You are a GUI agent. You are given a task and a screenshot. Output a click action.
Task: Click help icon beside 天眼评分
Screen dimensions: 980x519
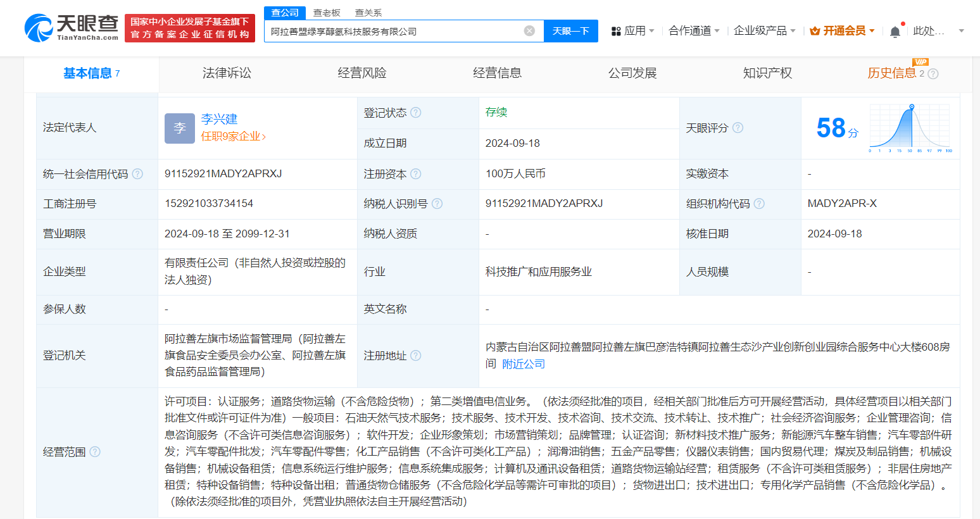738,128
